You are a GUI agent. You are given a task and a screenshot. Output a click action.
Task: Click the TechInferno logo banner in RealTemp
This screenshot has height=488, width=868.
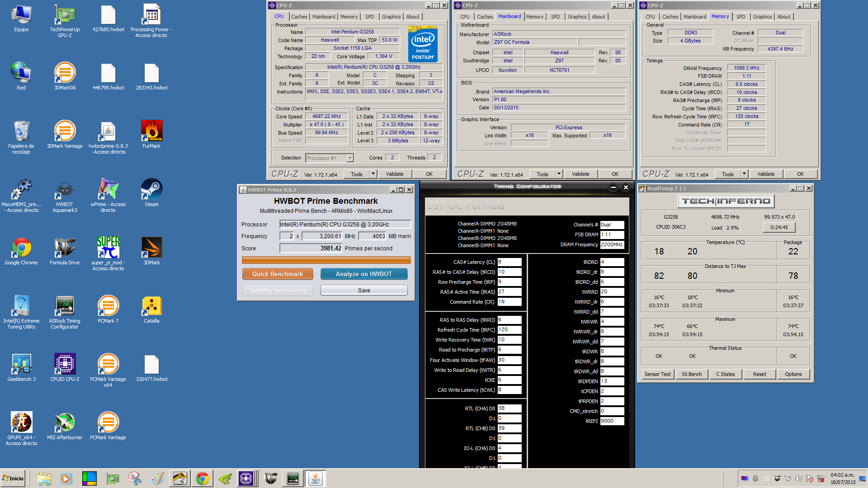coord(726,201)
